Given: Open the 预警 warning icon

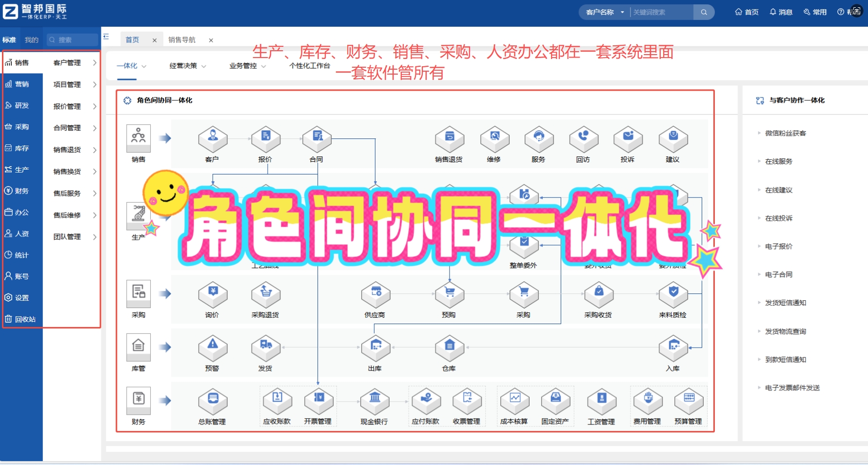Looking at the screenshot, I should coord(213,348).
